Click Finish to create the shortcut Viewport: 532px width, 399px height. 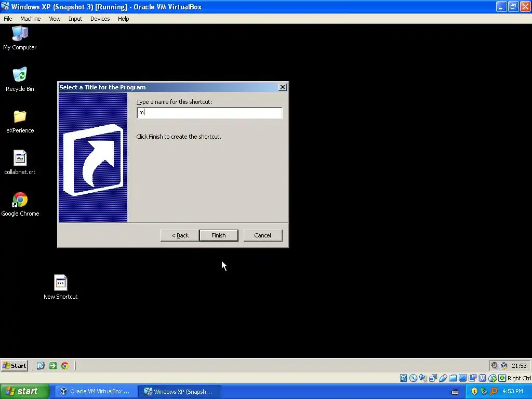pyautogui.click(x=219, y=235)
